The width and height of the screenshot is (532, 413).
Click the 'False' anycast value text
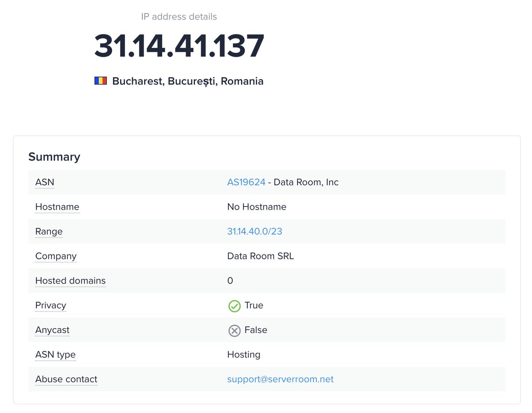point(256,330)
